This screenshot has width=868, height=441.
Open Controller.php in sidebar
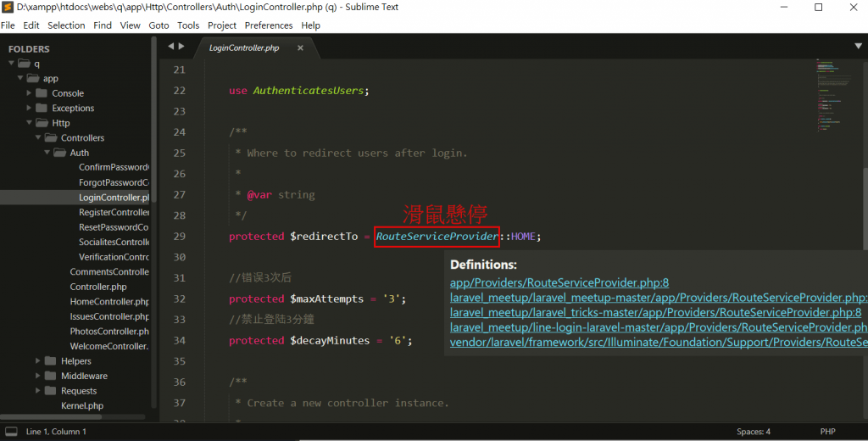click(x=98, y=287)
